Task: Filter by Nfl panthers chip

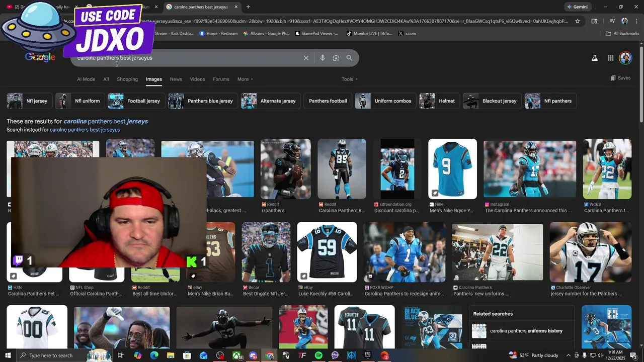Action: point(550,101)
